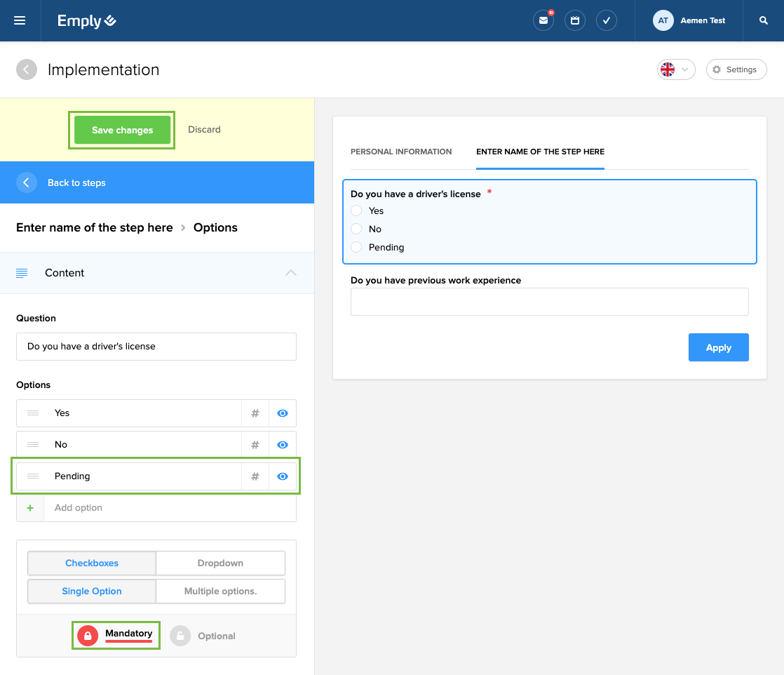Click the previous work experience text field
784x675 pixels.
[x=549, y=302]
